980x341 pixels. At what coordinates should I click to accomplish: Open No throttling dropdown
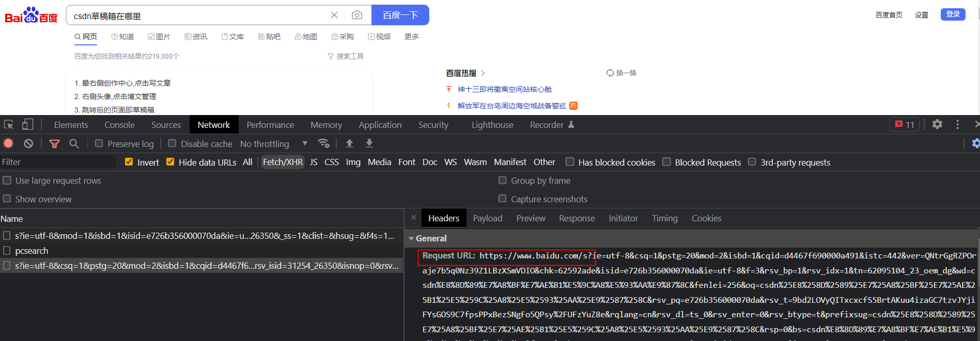click(274, 144)
